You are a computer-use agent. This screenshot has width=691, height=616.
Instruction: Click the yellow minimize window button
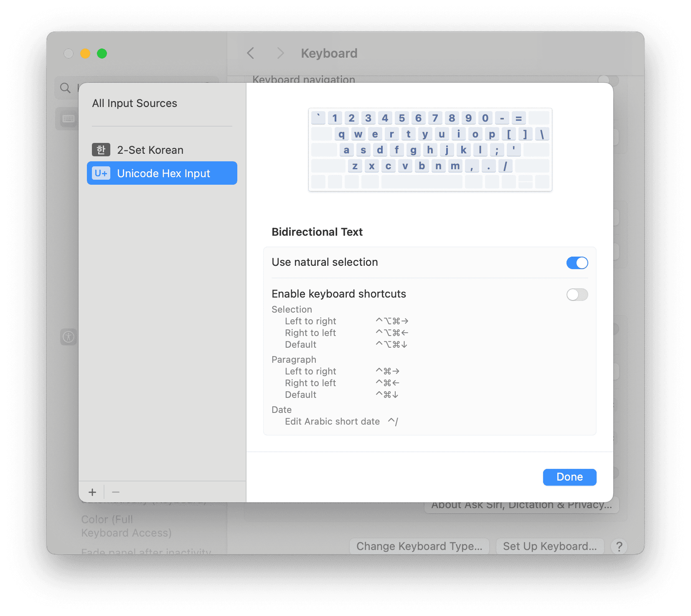(85, 53)
